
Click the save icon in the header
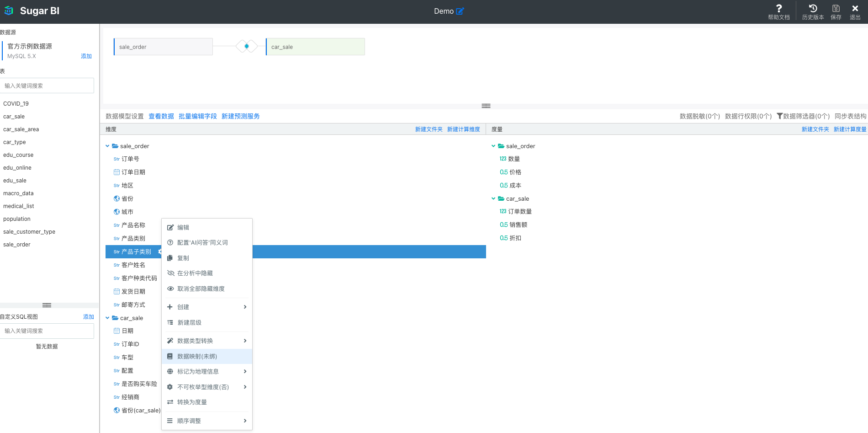836,8
